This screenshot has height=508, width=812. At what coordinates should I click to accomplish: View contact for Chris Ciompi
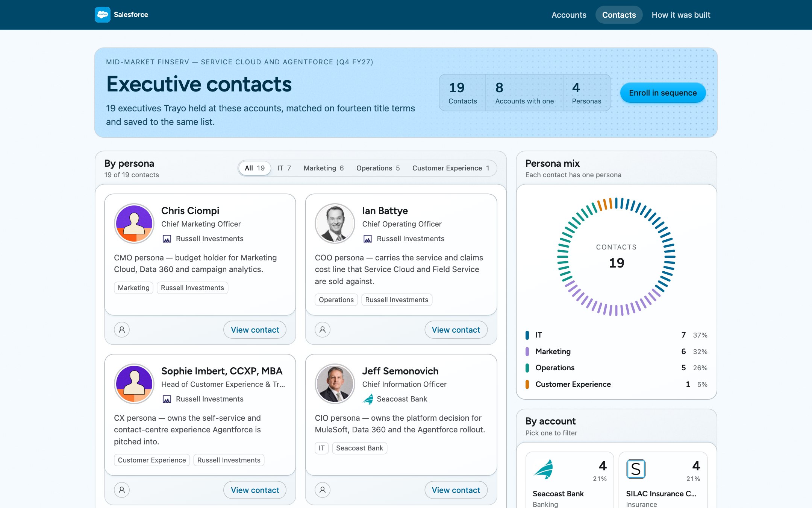pos(255,330)
